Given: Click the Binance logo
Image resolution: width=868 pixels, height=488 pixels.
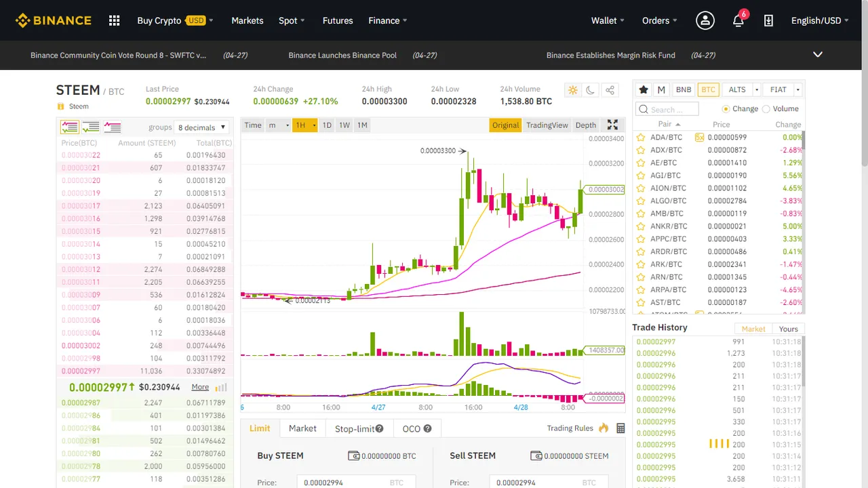Looking at the screenshot, I should point(54,20).
